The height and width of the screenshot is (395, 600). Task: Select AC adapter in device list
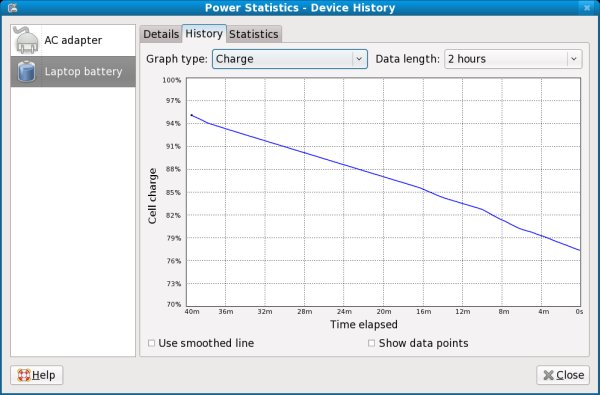click(73, 40)
